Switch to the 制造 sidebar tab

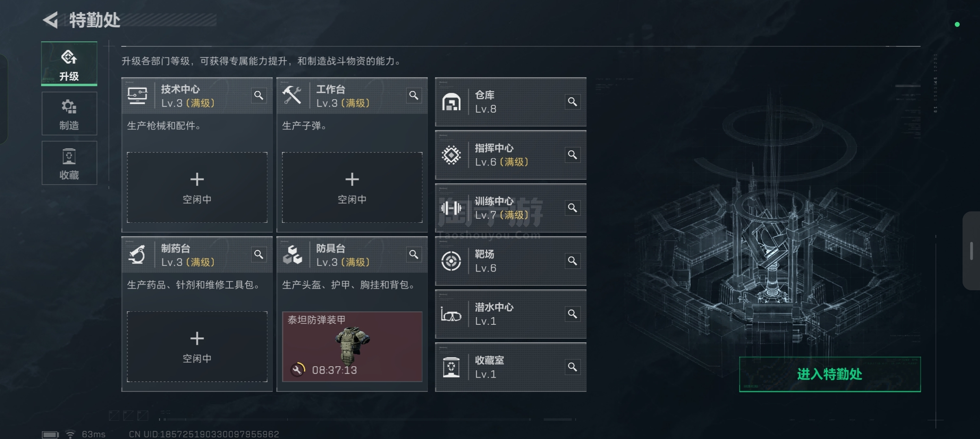coord(69,113)
